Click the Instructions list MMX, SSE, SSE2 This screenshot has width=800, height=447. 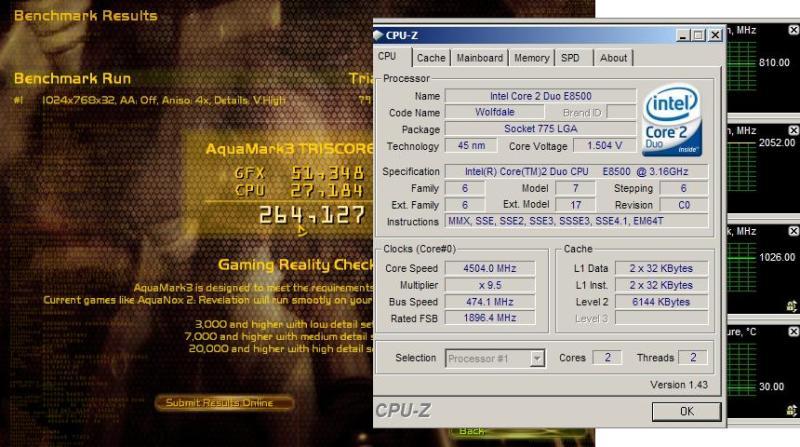(x=577, y=221)
